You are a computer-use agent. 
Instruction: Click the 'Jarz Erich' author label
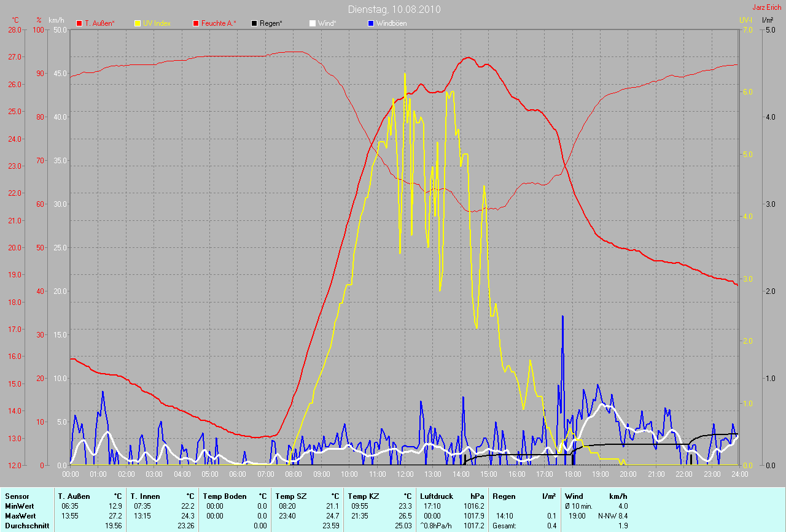pos(767,7)
